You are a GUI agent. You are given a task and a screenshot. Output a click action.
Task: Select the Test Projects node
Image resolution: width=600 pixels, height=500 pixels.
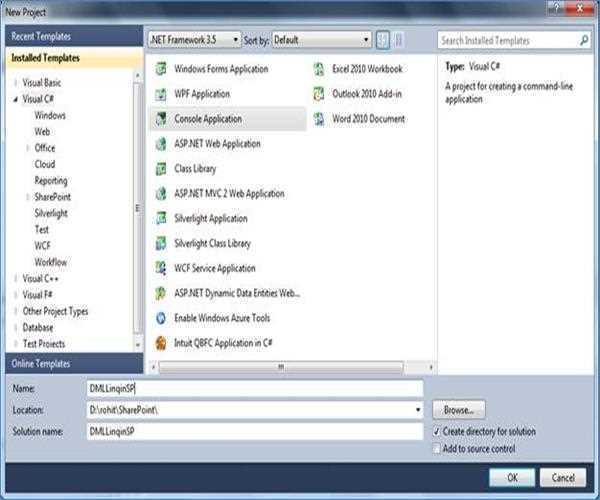click(x=44, y=344)
